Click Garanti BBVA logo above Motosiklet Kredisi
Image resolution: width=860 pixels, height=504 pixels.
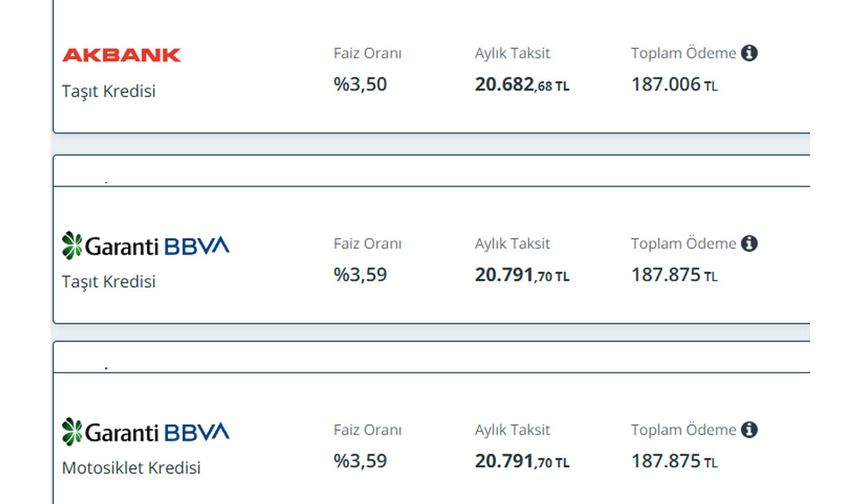145,432
